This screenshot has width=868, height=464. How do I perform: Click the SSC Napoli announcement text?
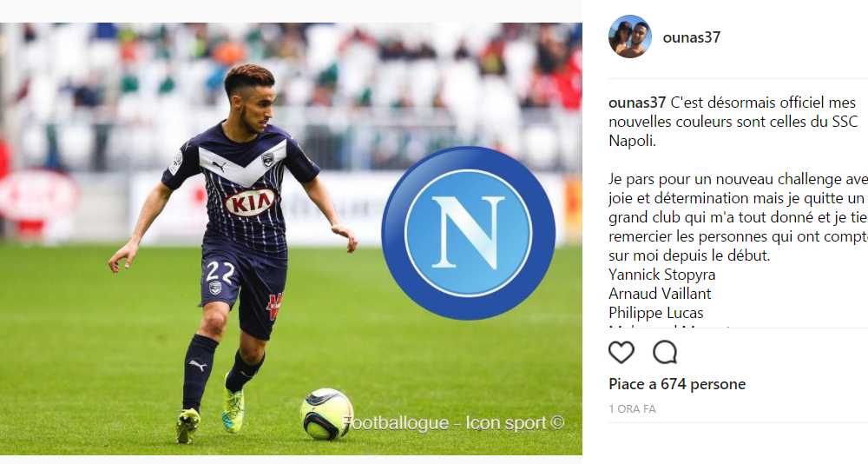(733, 122)
